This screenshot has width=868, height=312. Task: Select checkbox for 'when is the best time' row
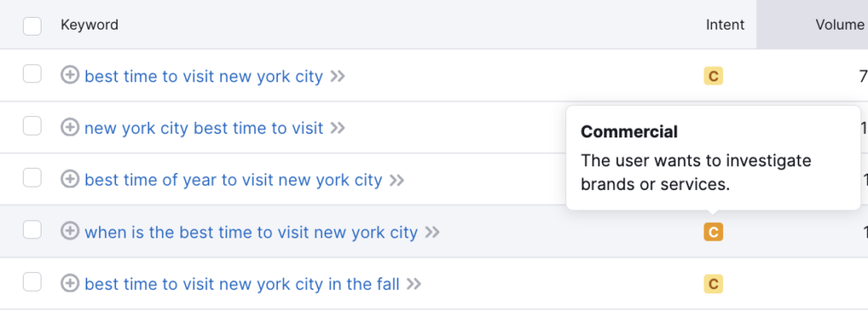pos(32,230)
